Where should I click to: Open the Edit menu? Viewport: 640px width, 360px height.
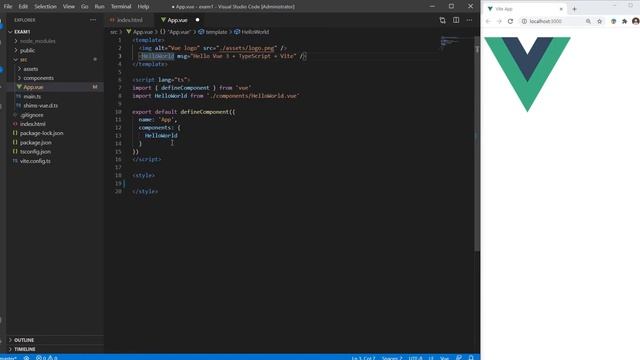[x=23, y=7]
